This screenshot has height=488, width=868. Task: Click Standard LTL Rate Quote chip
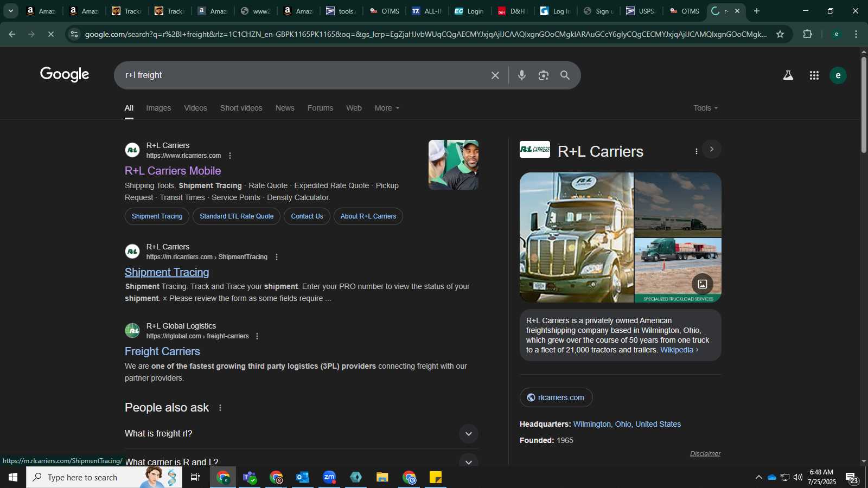pos(237,216)
